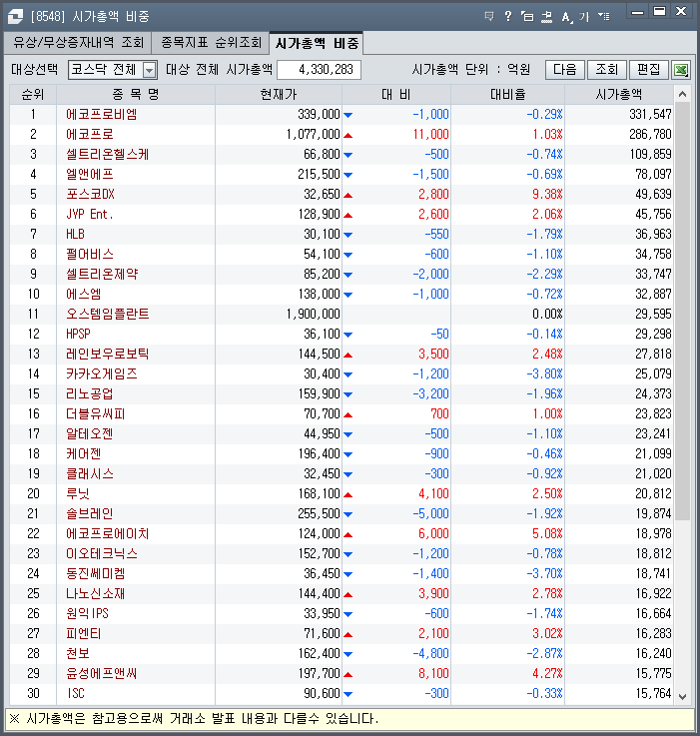Select 나노신소재 stock name
The width and height of the screenshot is (700, 736).
95,593
